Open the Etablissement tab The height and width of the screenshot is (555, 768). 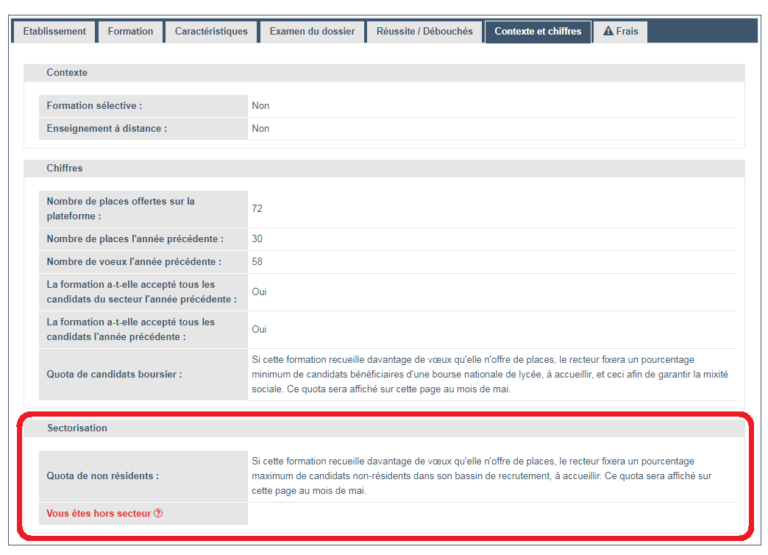pyautogui.click(x=55, y=31)
